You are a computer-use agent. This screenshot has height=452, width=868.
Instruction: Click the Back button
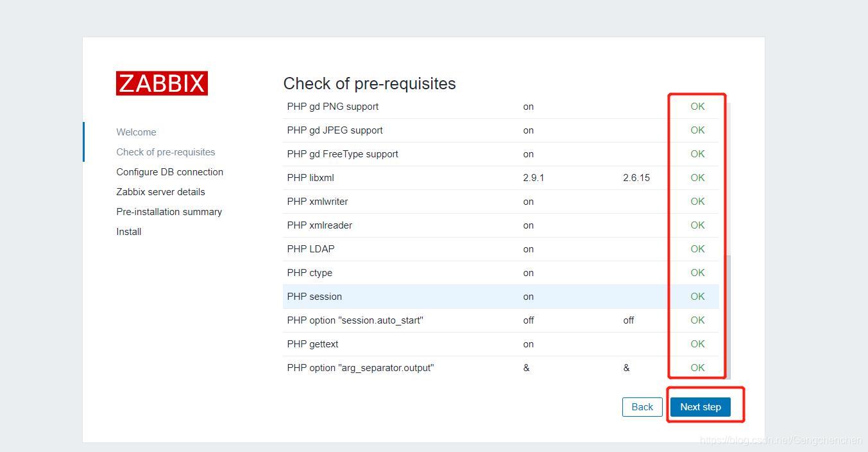point(642,407)
